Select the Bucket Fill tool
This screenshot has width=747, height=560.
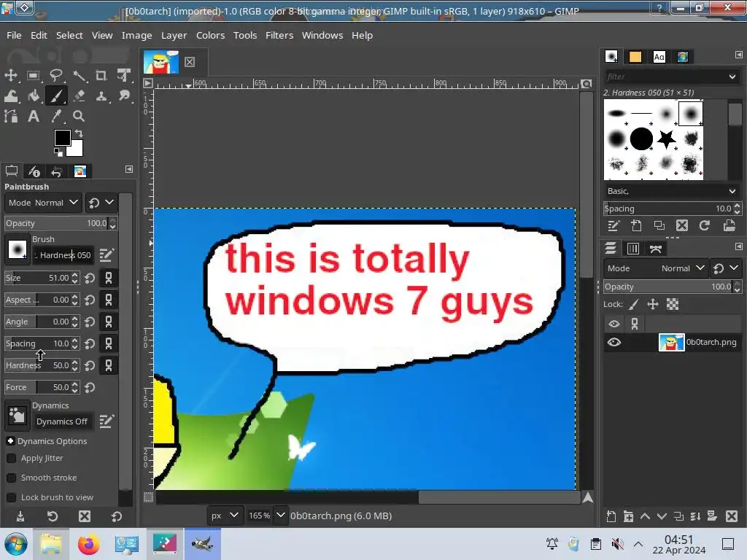34,96
